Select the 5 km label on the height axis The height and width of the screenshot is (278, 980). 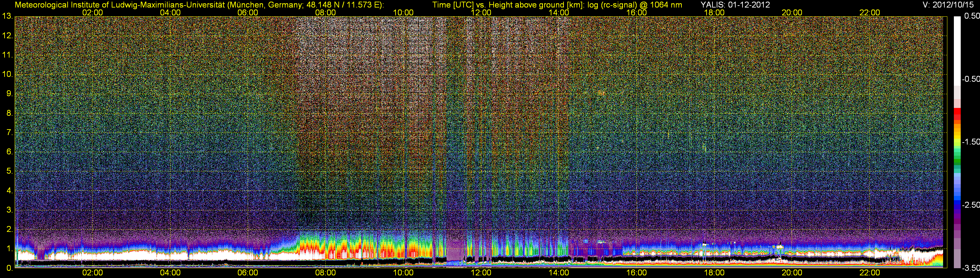9,171
